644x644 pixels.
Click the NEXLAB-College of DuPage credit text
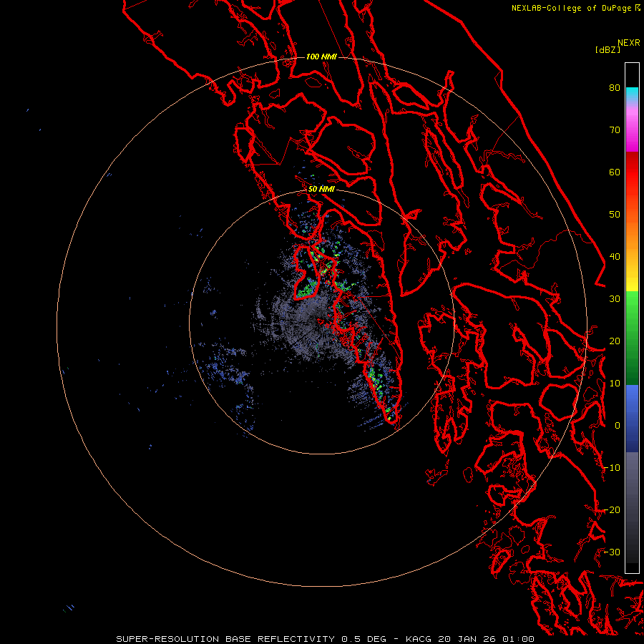(572, 8)
